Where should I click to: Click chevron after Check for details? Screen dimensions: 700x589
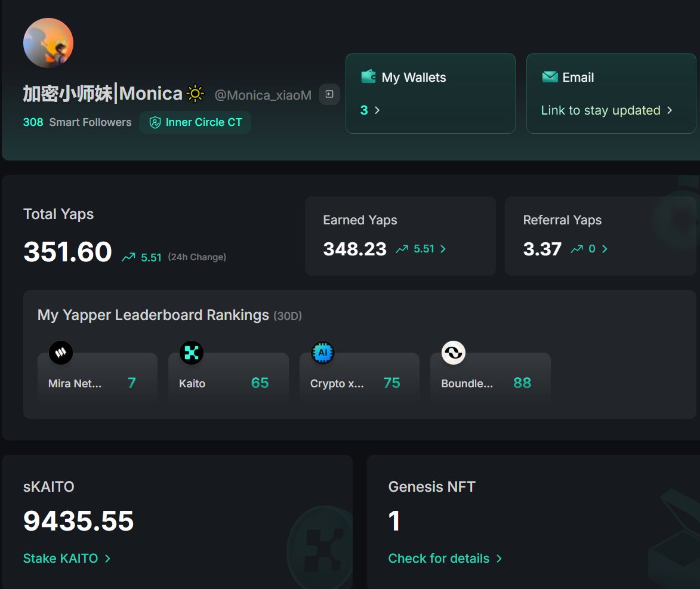499,559
